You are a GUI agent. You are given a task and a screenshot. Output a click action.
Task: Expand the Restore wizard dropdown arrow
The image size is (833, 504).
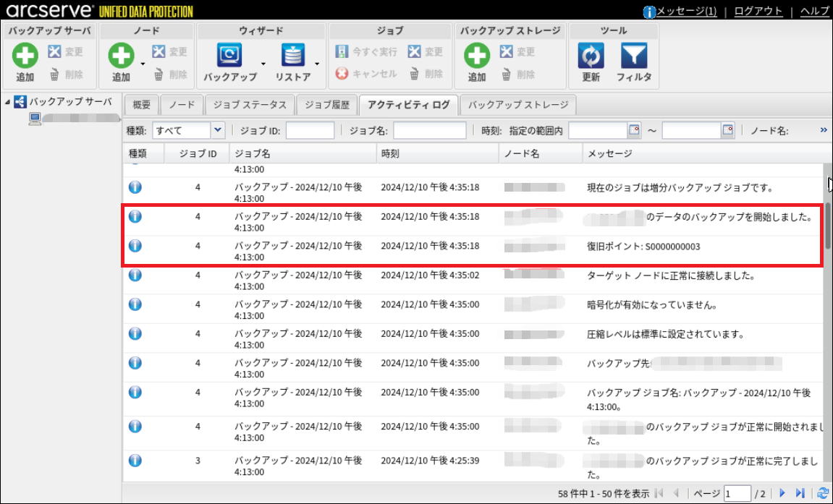pyautogui.click(x=318, y=64)
